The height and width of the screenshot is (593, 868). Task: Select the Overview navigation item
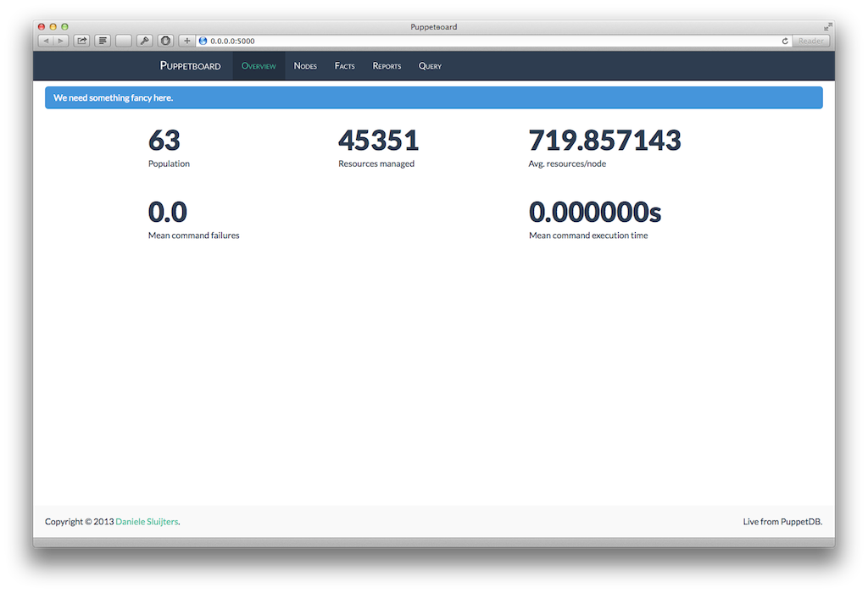[259, 66]
